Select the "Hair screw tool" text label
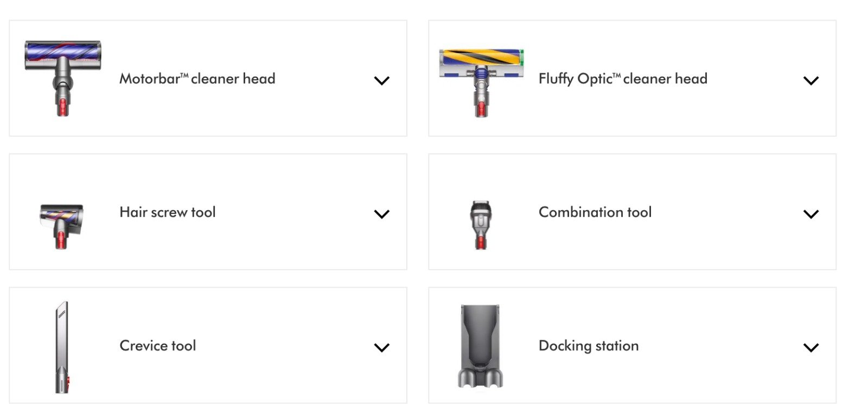868x412 pixels. coord(167,212)
